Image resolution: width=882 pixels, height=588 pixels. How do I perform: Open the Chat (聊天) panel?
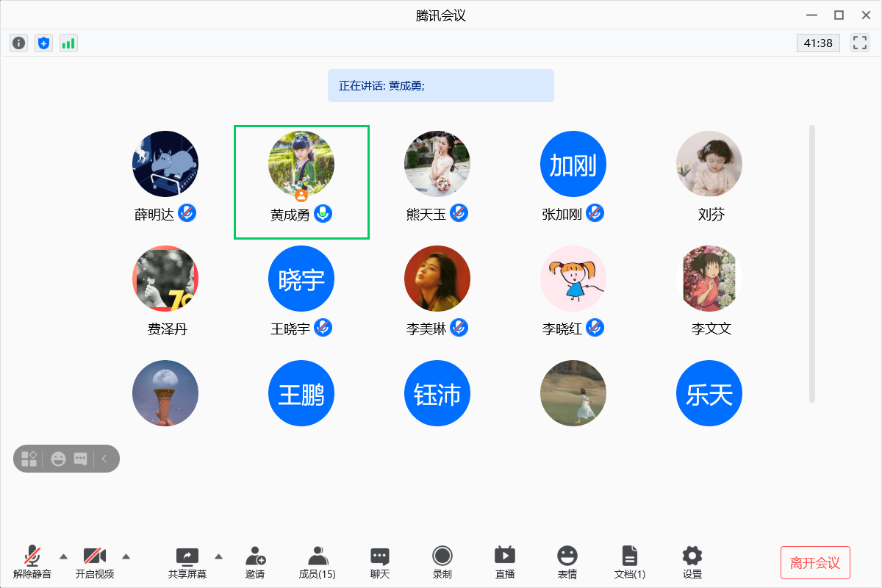(x=380, y=562)
